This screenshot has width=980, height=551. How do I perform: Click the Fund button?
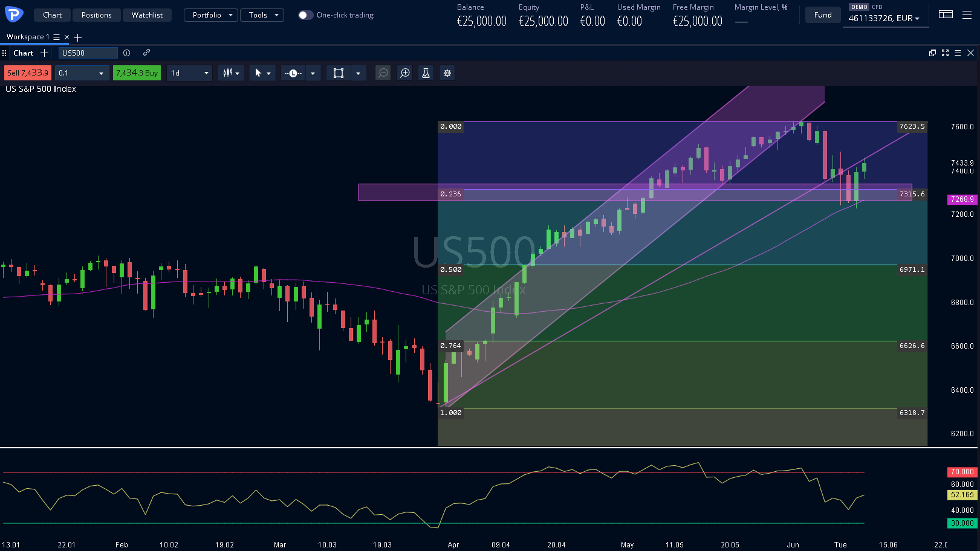[x=823, y=15]
